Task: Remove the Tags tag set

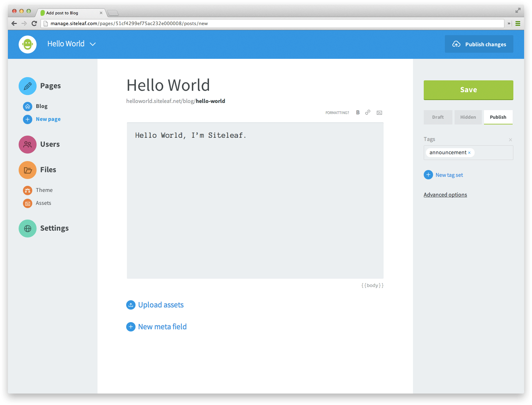Action: pyautogui.click(x=510, y=140)
